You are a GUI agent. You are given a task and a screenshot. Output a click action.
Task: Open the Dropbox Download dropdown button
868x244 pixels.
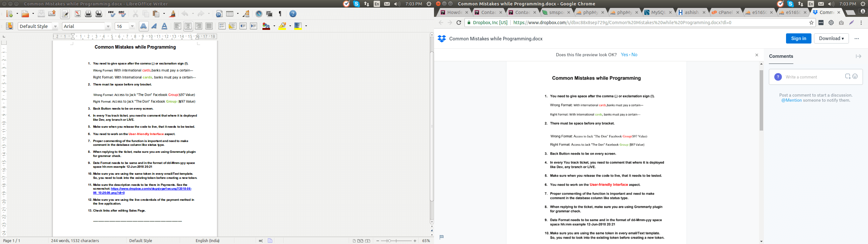point(831,38)
